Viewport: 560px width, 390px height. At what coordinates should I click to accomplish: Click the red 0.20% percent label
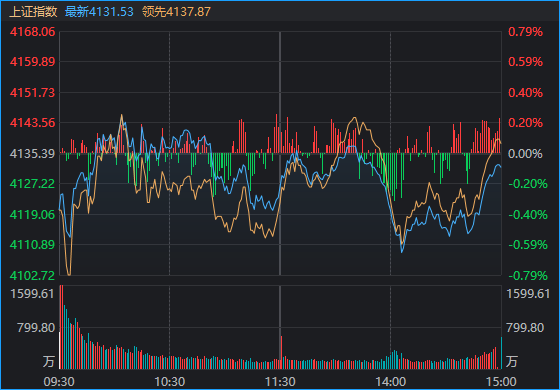[525, 123]
